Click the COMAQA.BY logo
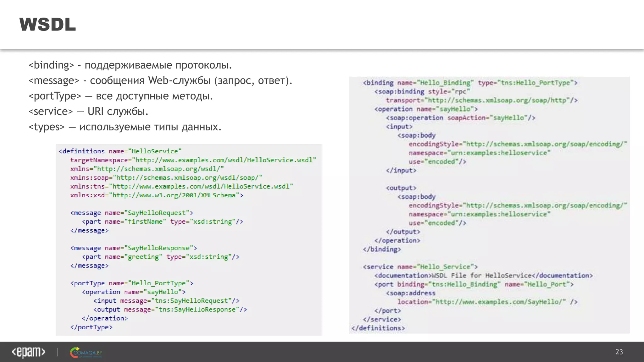 (x=86, y=353)
